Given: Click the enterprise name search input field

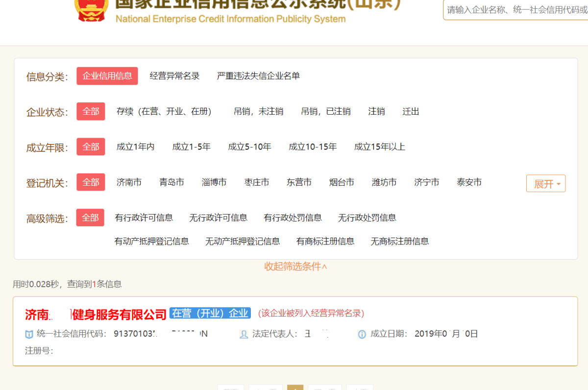Looking at the screenshot, I should pos(515,10).
